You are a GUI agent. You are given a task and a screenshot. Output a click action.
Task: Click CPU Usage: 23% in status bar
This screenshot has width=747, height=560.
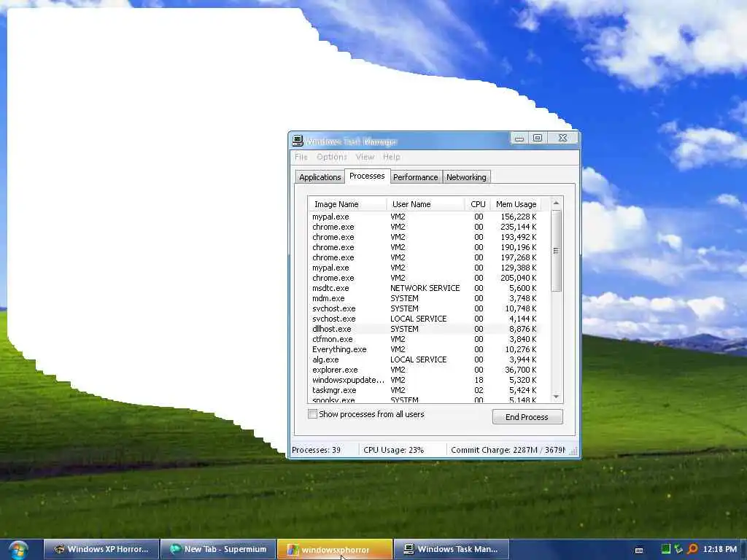coord(393,449)
